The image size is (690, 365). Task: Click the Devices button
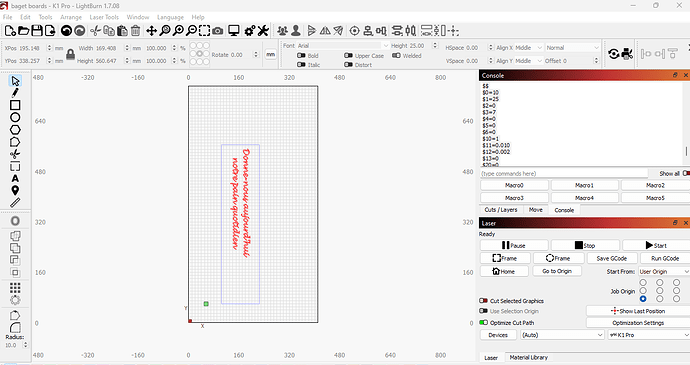pyautogui.click(x=498, y=335)
